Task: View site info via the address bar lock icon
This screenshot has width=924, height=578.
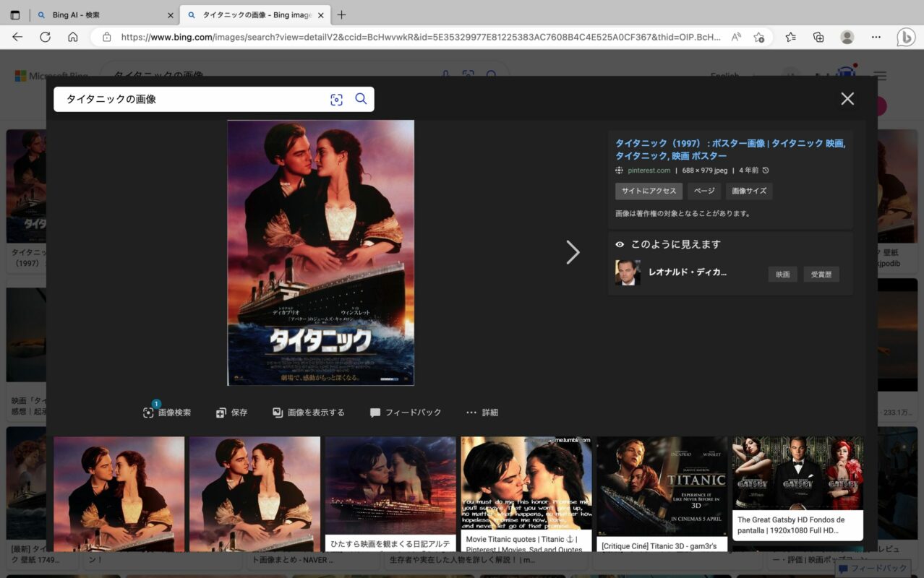Action: [x=106, y=37]
